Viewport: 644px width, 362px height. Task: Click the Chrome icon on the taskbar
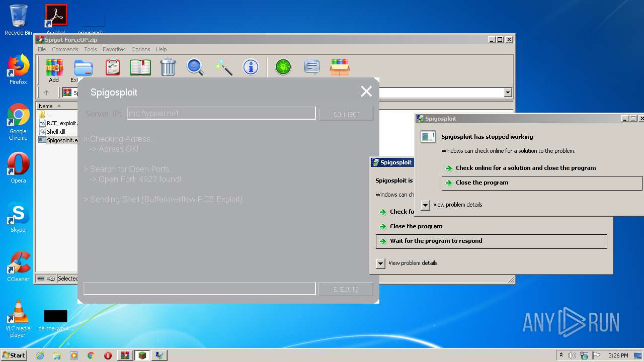[91, 355]
